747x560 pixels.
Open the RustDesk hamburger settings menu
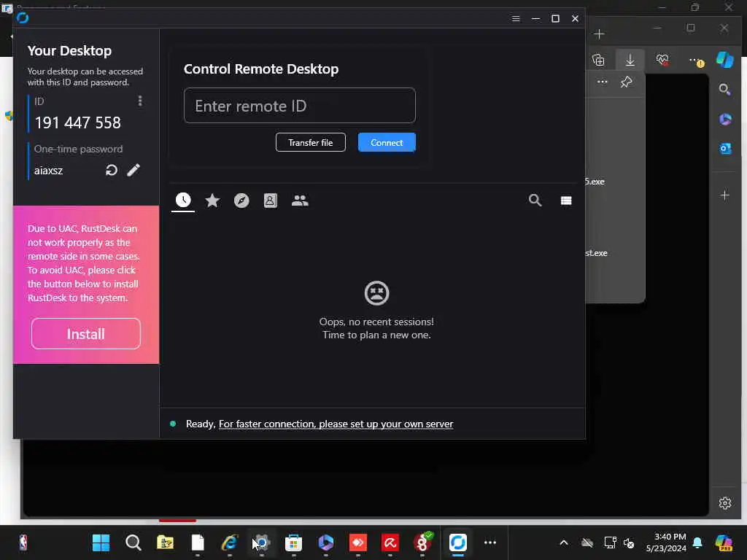(x=516, y=18)
